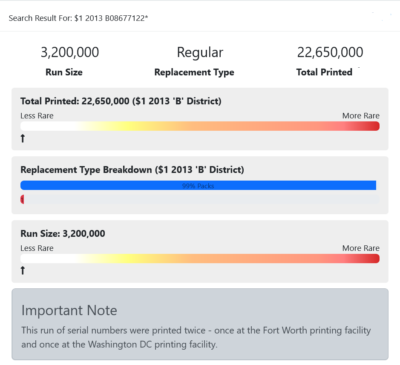Image resolution: width=400 pixels, height=365 pixels.
Task: Click the blue 99% Packs bar
Action: (198, 185)
